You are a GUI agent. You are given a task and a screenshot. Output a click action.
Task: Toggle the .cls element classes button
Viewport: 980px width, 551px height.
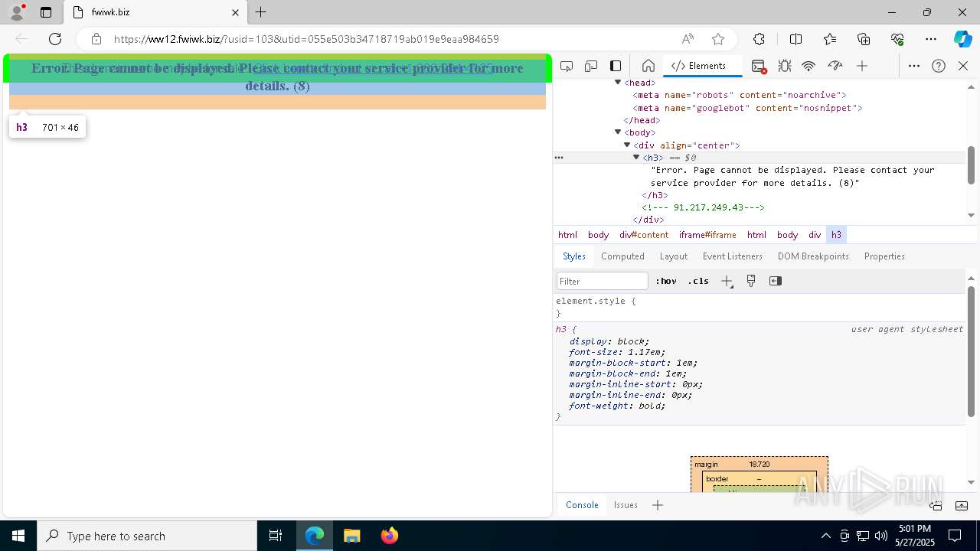click(x=698, y=281)
